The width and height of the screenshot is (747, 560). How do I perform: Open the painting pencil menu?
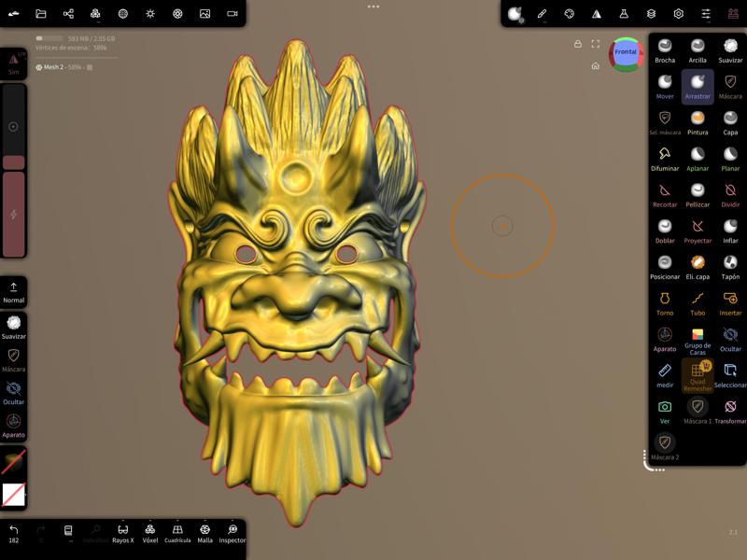(x=542, y=14)
